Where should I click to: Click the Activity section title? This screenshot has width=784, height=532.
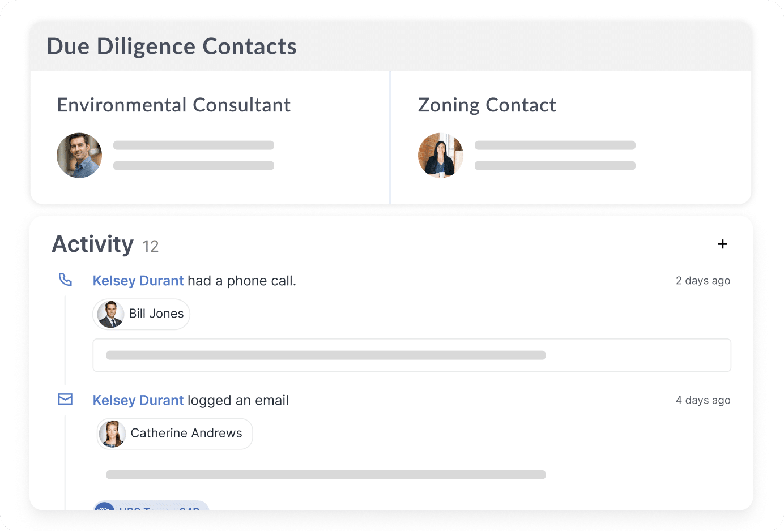coord(93,244)
